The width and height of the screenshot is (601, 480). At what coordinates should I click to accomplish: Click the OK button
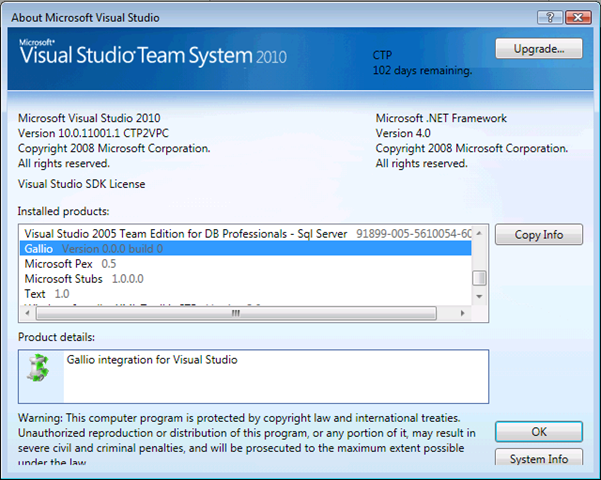click(x=539, y=432)
